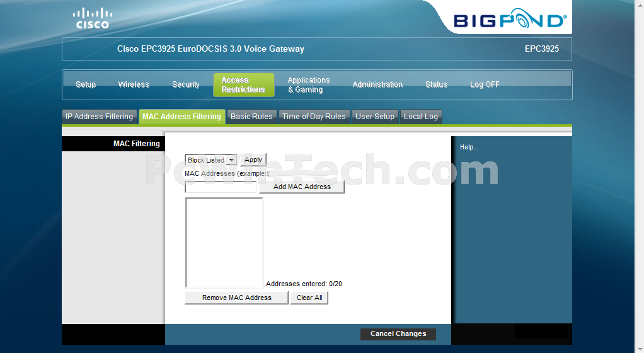
Task: Open Time of Day Rules tab
Action: (x=314, y=117)
